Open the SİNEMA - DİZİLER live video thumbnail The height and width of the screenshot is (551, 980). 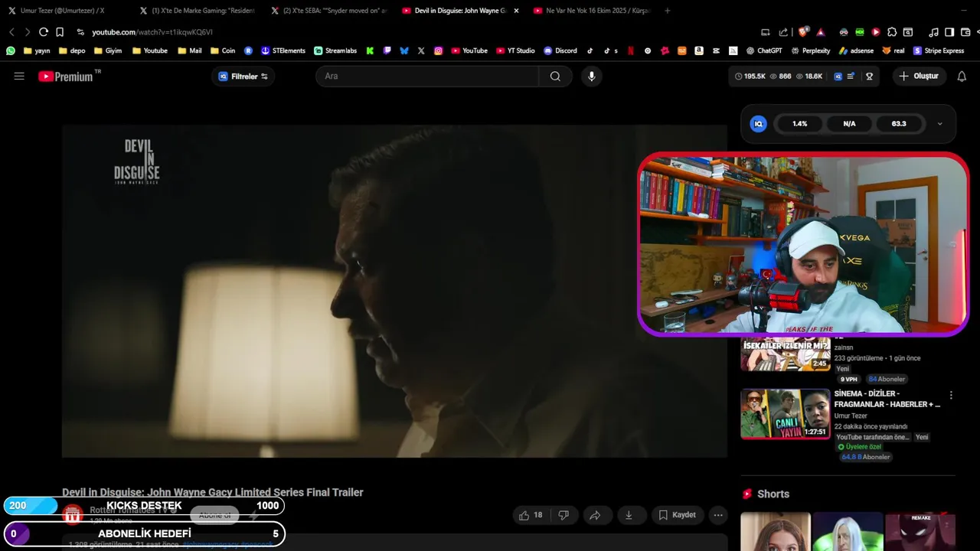pos(786,414)
